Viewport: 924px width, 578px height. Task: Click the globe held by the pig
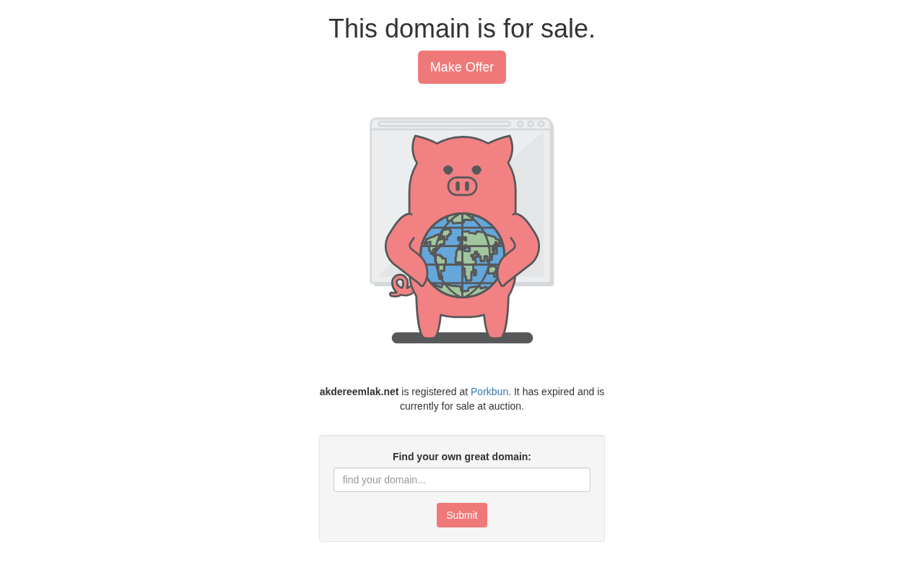[x=462, y=255]
